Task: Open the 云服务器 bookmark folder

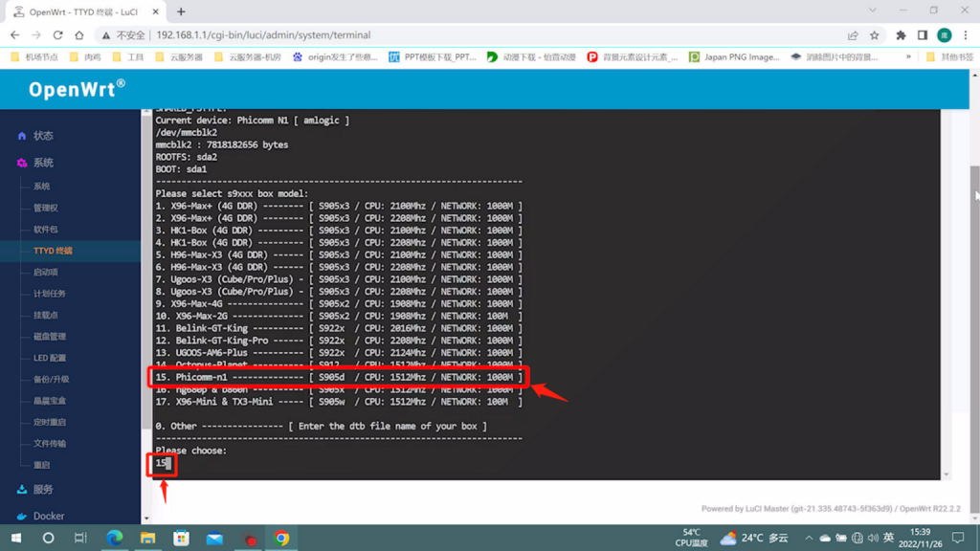Action: [x=179, y=56]
